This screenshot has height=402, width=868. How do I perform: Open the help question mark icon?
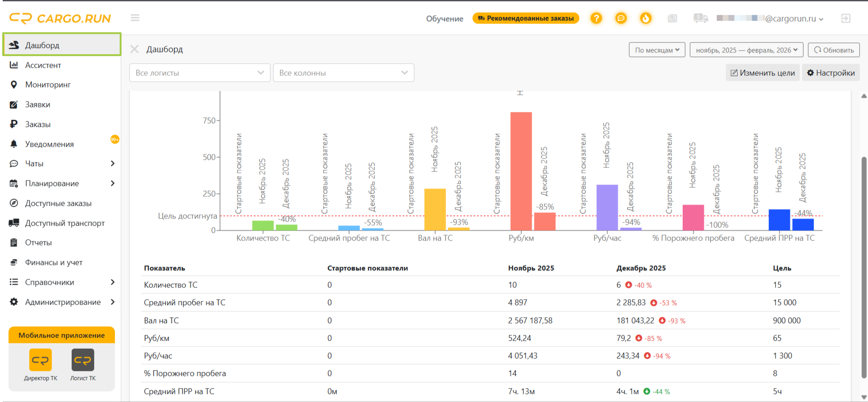click(x=596, y=18)
